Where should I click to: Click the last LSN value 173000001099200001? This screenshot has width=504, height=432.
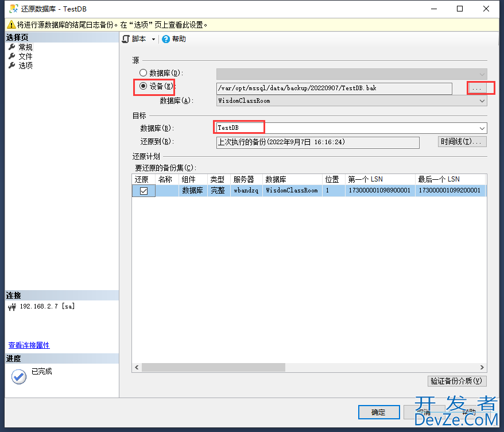[449, 190]
